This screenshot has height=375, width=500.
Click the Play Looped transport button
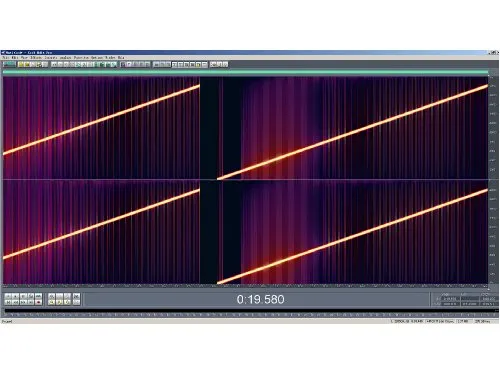pos(38,296)
